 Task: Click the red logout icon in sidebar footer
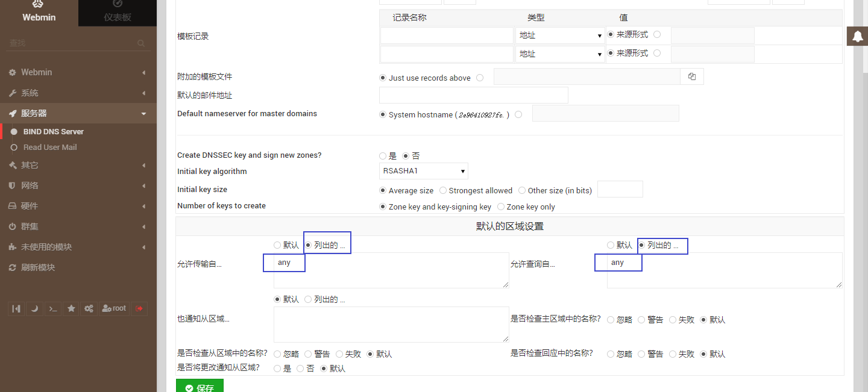(139, 308)
